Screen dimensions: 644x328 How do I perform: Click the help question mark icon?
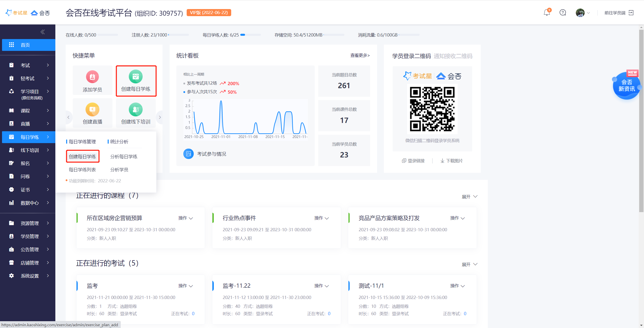[x=563, y=13]
